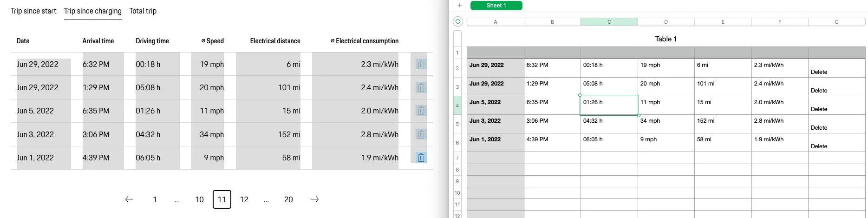Click Driving time column header
Image resolution: width=868 pixels, height=218 pixels.
(152, 41)
